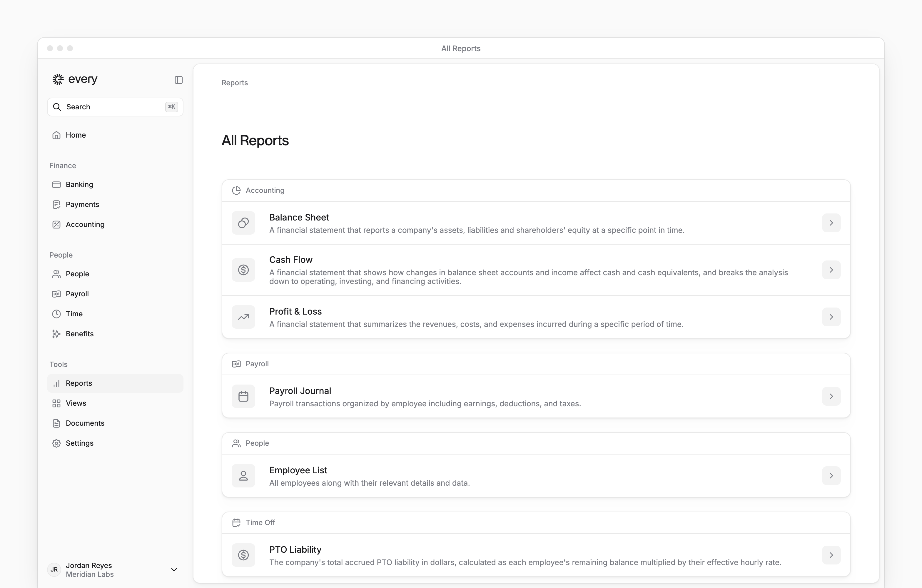The height and width of the screenshot is (588, 922).
Task: Open Payments in the sidebar
Action: click(x=115, y=204)
